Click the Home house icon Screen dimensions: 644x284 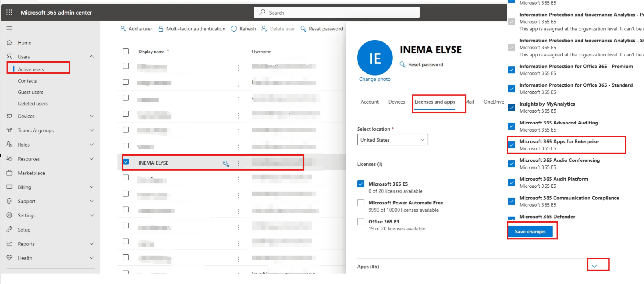click(x=9, y=43)
